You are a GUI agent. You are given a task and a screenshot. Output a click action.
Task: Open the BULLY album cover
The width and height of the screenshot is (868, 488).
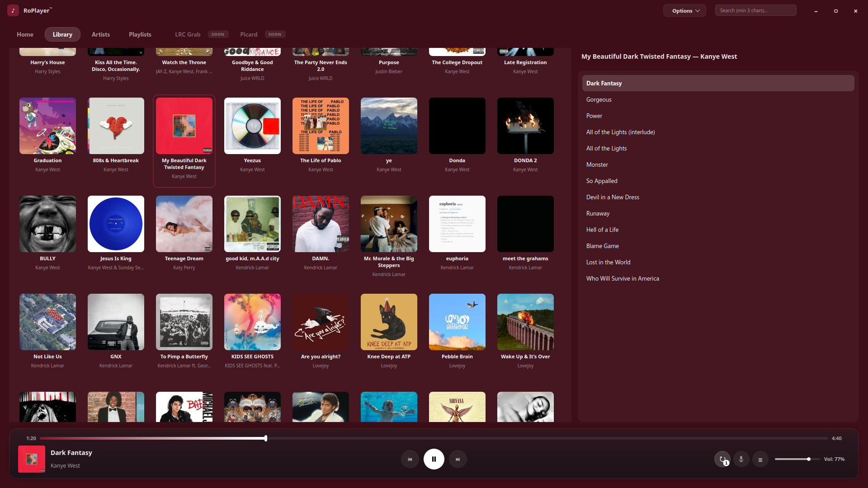(47, 224)
